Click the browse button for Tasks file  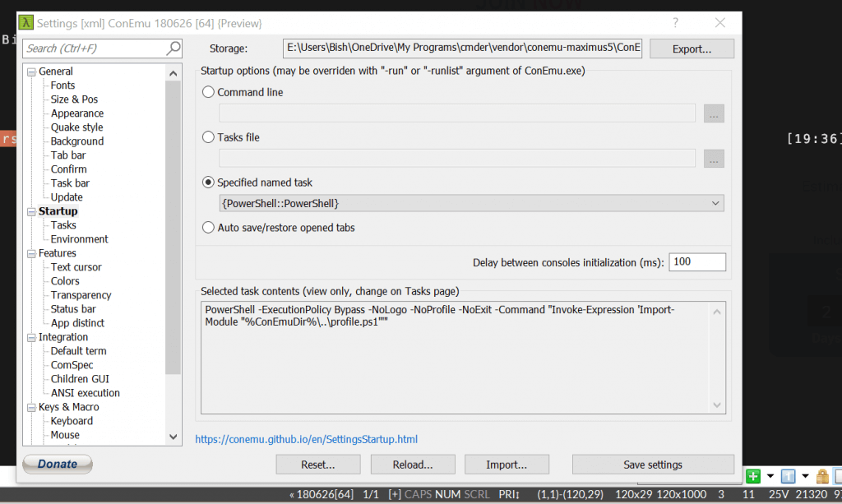click(x=714, y=159)
